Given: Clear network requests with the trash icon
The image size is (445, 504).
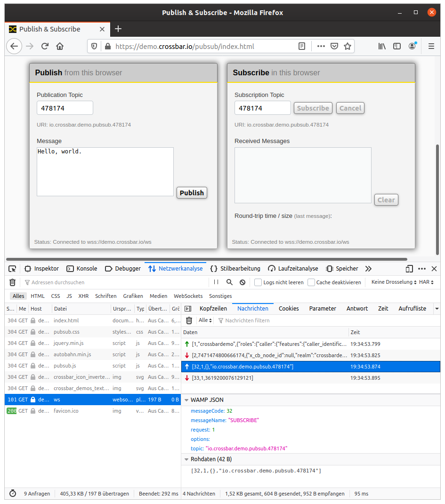Looking at the screenshot, I should (x=12, y=282).
